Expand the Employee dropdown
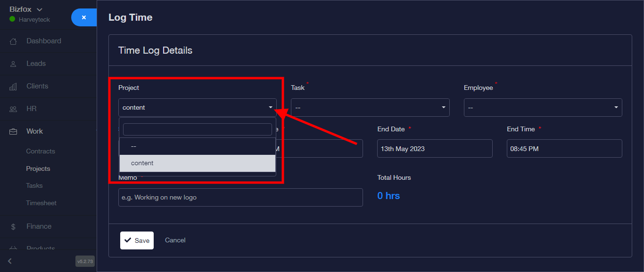644x272 pixels. (543, 108)
